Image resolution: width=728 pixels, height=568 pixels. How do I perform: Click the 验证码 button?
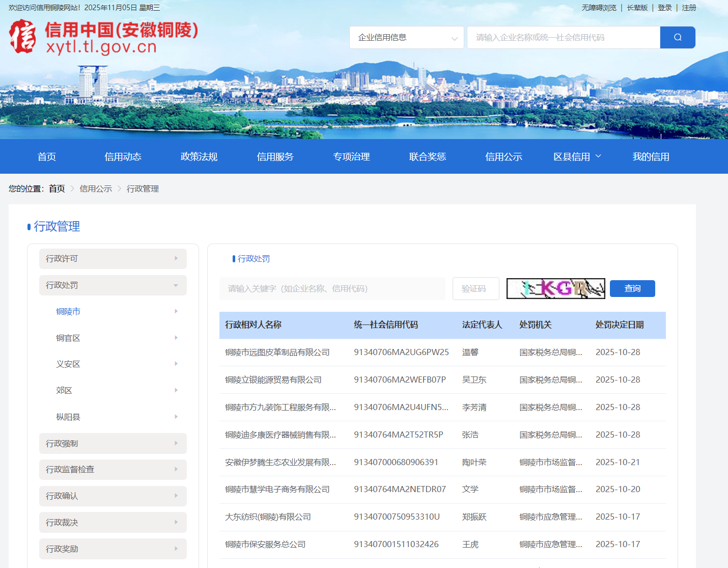(x=475, y=288)
